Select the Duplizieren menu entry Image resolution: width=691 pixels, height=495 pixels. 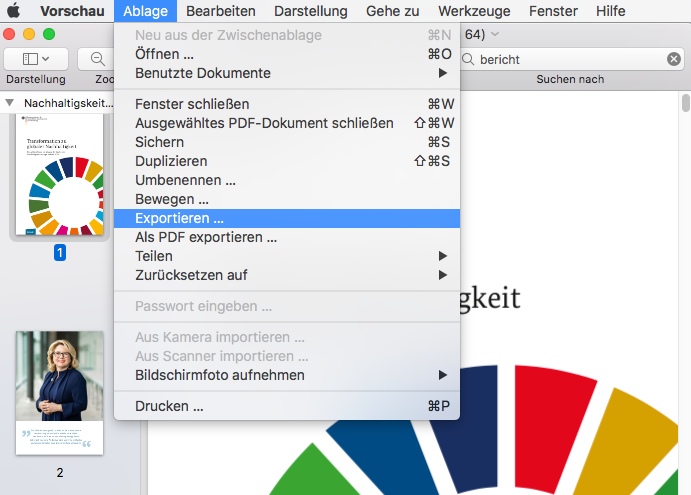(172, 161)
